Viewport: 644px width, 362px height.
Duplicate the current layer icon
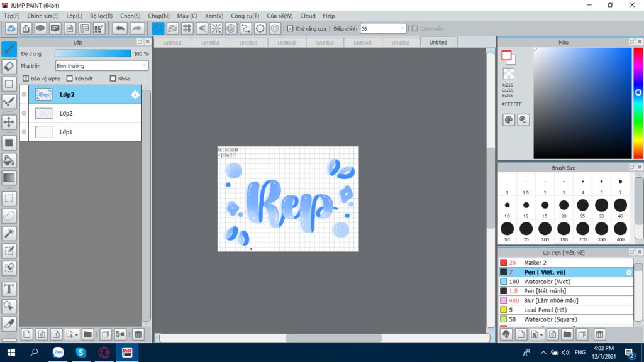coord(106,334)
